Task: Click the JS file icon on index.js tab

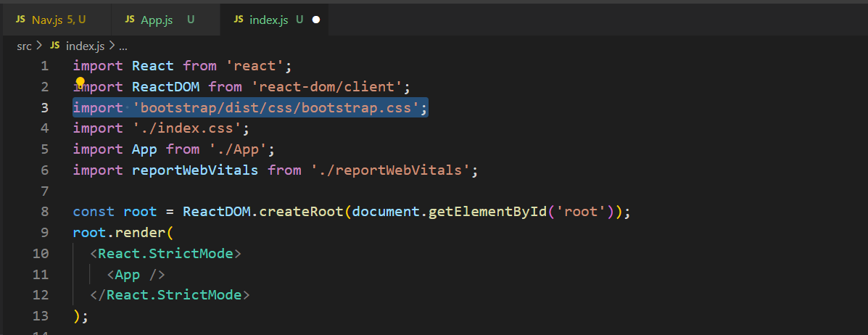Action: pos(239,20)
